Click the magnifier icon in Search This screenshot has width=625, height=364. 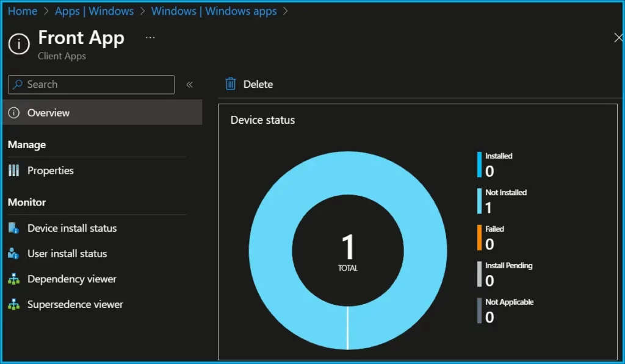click(x=18, y=84)
